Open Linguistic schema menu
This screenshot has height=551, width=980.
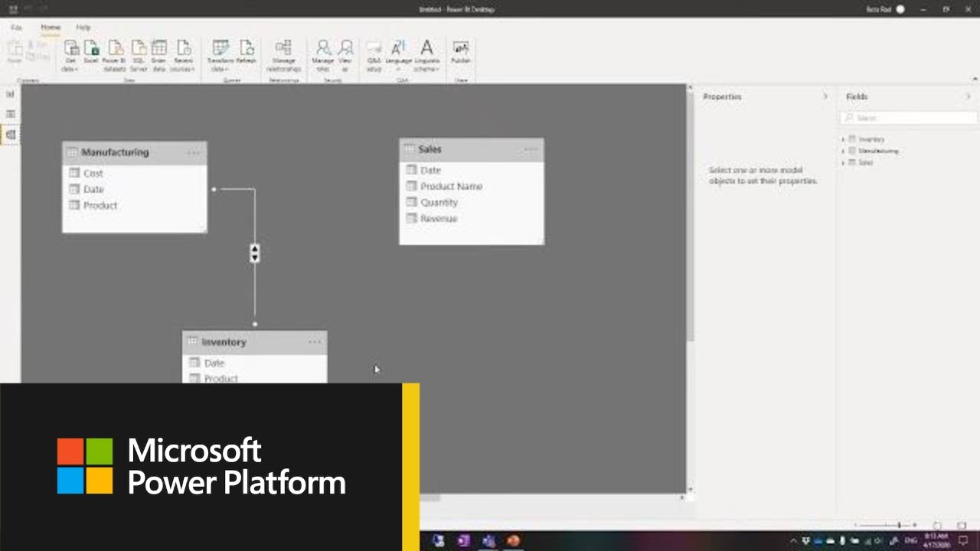click(x=427, y=56)
